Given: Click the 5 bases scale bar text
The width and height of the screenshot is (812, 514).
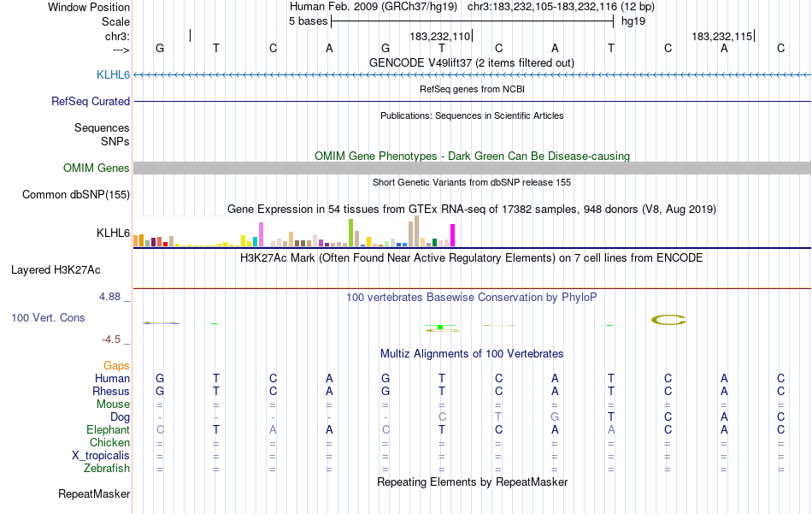Looking at the screenshot, I should [x=308, y=21].
